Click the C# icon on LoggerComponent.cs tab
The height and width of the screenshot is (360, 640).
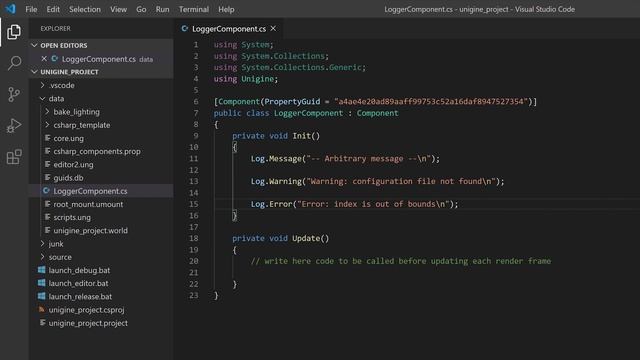point(185,29)
